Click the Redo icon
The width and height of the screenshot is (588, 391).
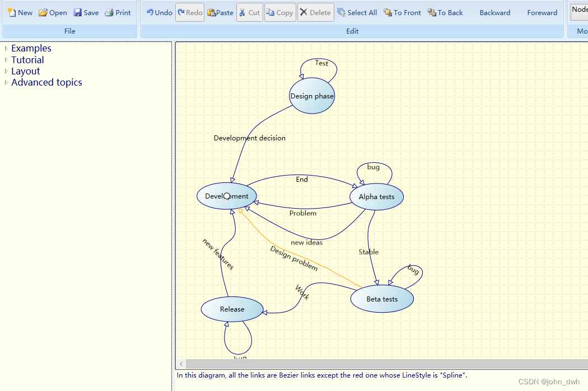189,12
